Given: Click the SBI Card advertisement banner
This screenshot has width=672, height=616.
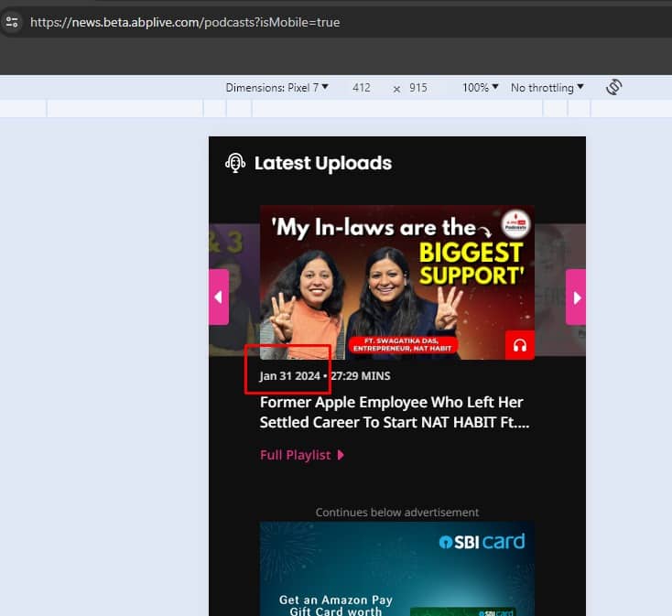Looking at the screenshot, I should pyautogui.click(x=396, y=569).
